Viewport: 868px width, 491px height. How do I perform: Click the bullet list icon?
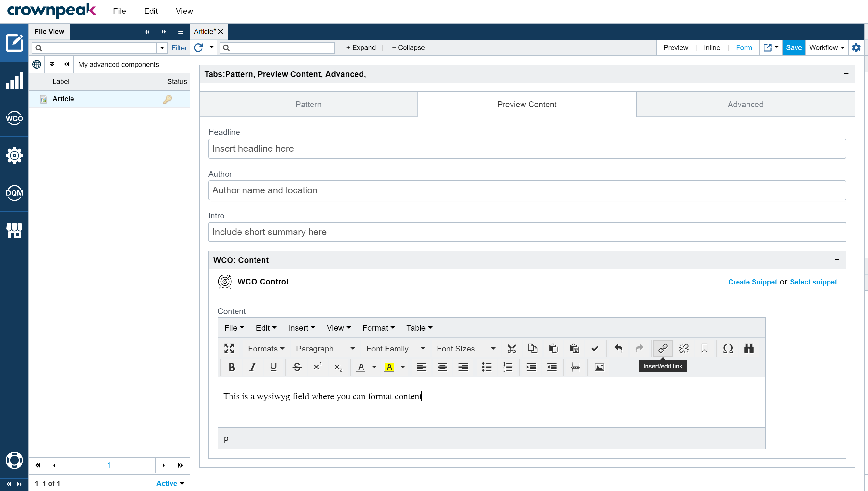(x=487, y=367)
